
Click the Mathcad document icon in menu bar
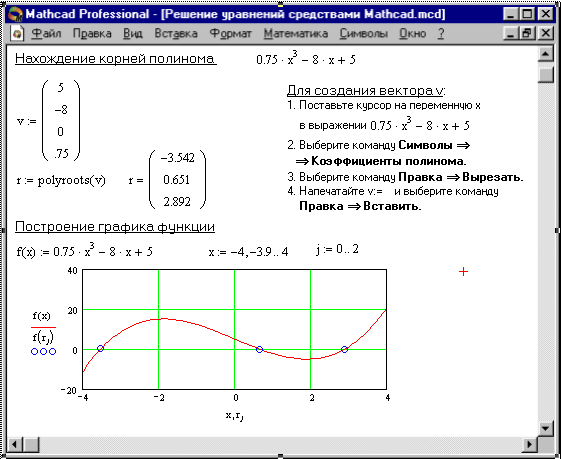pos(16,34)
